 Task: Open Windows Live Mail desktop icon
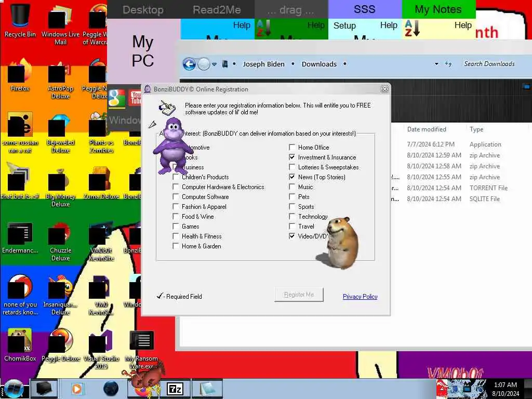[x=60, y=24]
